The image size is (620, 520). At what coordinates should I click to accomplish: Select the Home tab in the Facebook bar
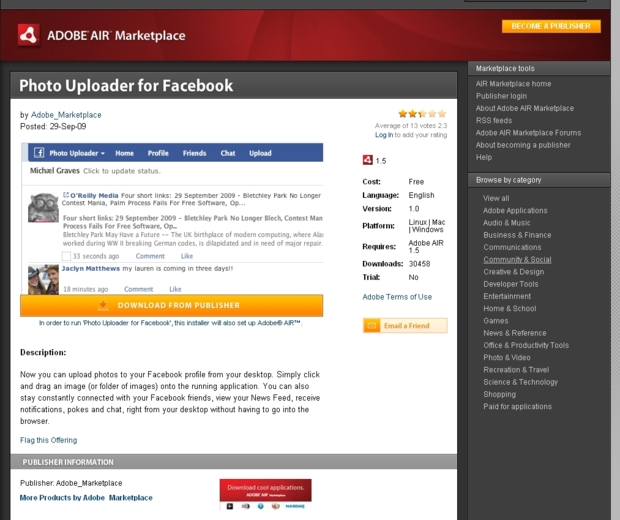(x=124, y=153)
